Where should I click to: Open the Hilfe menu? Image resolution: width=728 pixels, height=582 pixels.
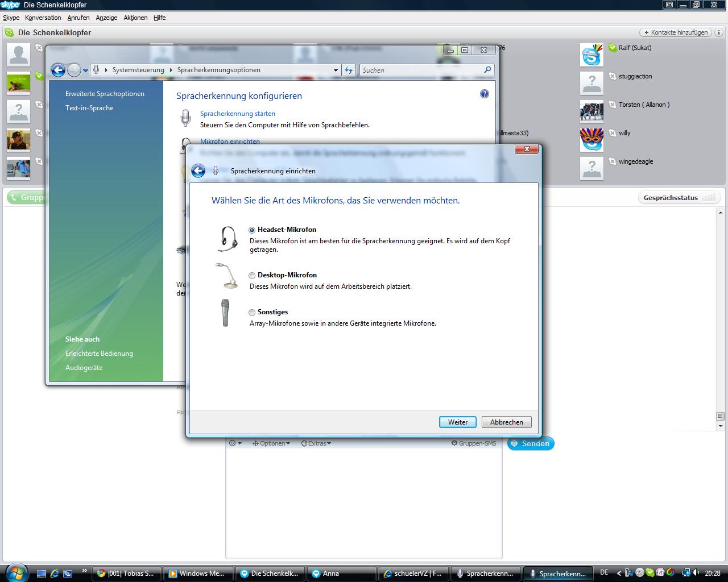(160, 18)
